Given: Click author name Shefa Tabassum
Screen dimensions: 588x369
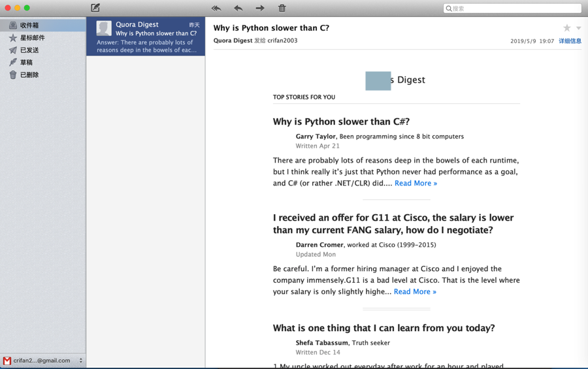Looking at the screenshot, I should point(321,343).
